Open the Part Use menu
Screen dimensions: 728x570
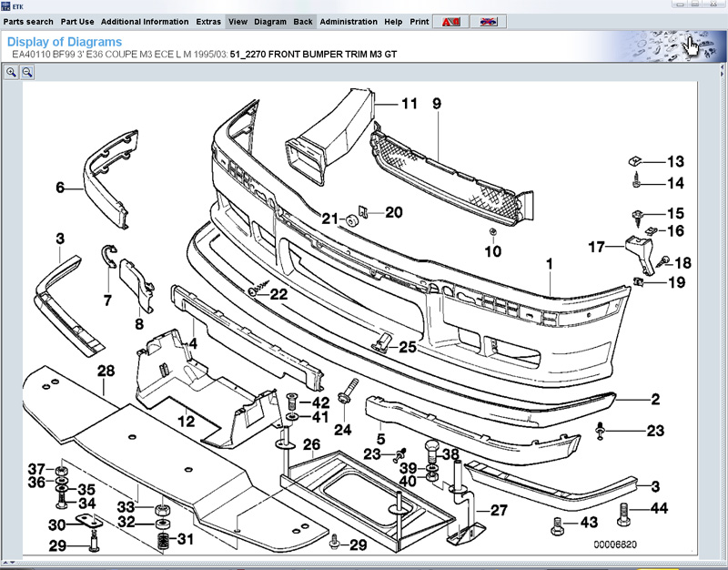tap(77, 21)
